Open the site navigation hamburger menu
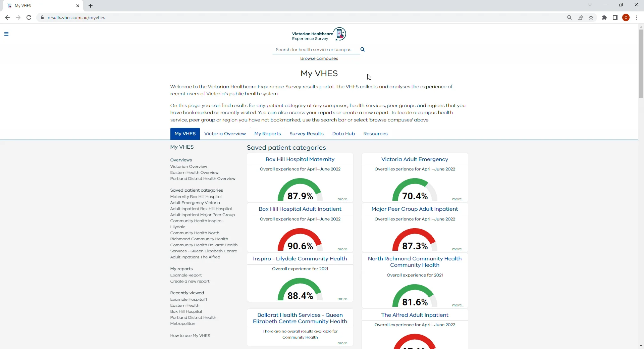The image size is (644, 349). coord(6,34)
